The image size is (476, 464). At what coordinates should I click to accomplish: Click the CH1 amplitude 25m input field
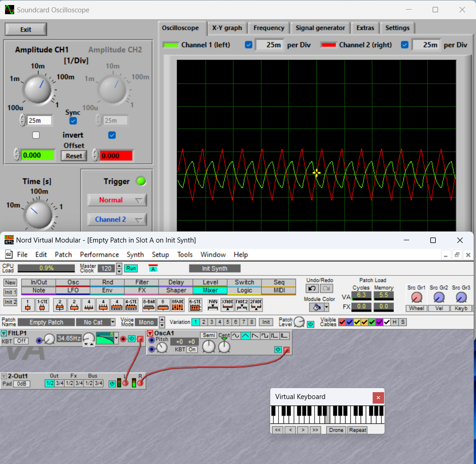(39, 120)
